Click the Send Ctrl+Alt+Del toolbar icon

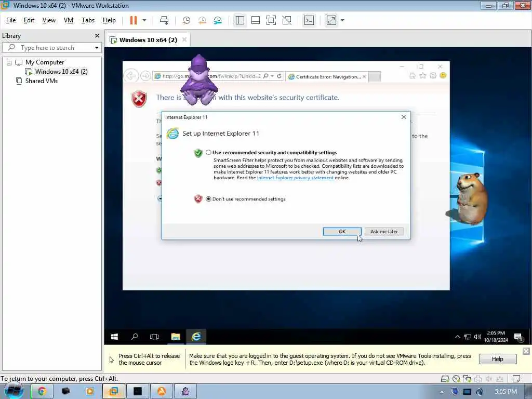point(164,20)
